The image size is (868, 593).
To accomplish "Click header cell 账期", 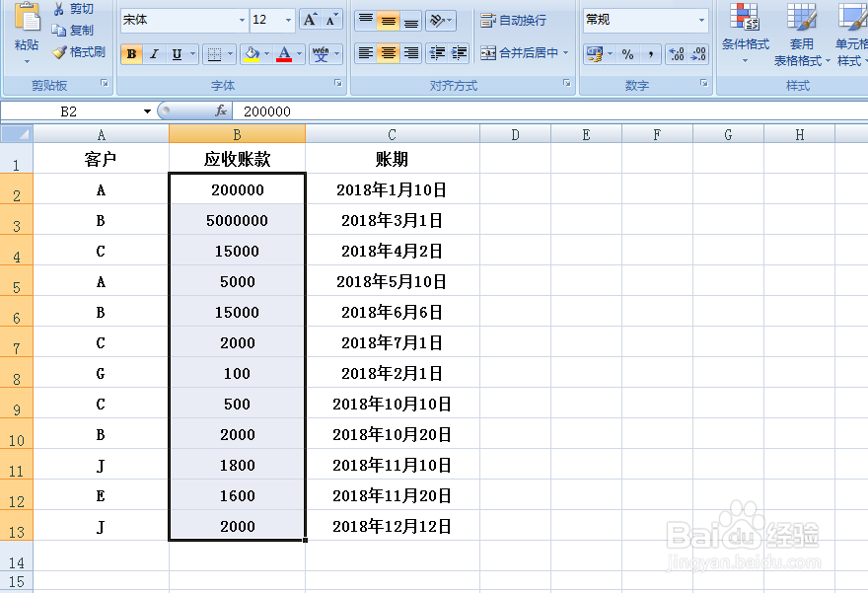I will pos(392,159).
